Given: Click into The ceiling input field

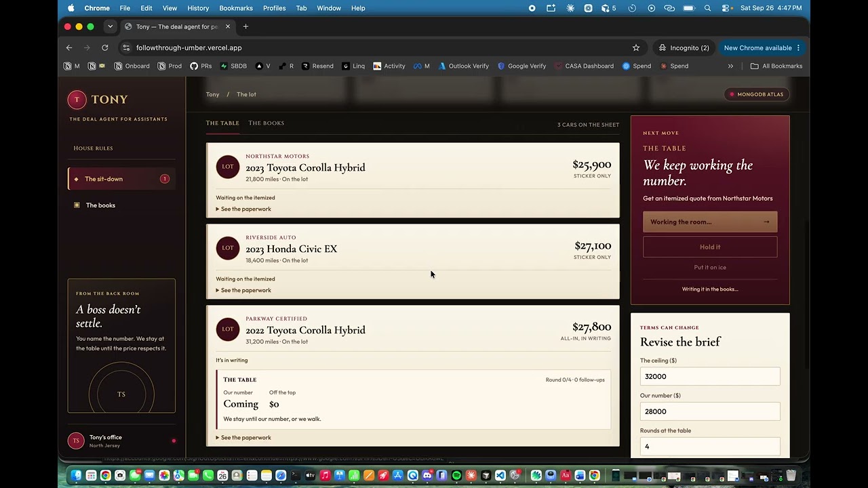Looking at the screenshot, I should tap(710, 377).
